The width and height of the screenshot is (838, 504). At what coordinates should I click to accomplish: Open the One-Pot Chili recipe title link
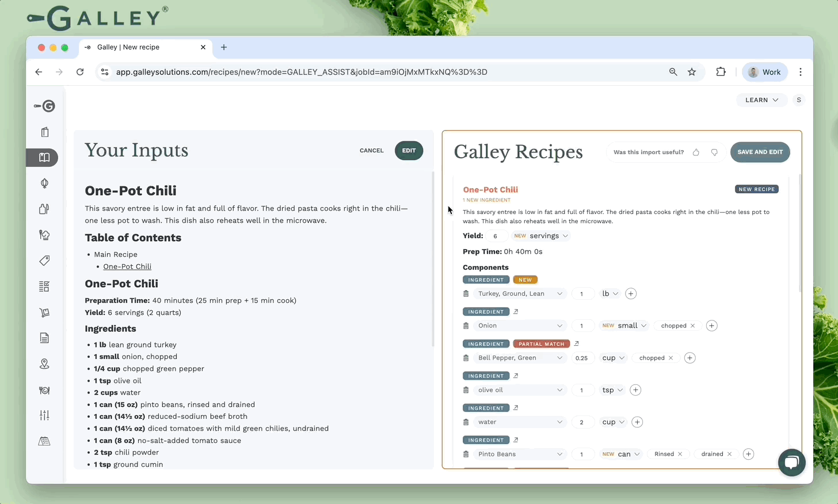(490, 189)
